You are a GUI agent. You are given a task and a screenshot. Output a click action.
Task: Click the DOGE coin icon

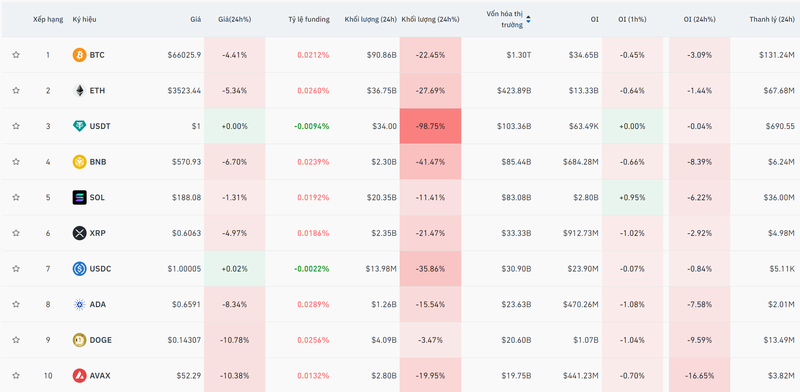(79, 340)
